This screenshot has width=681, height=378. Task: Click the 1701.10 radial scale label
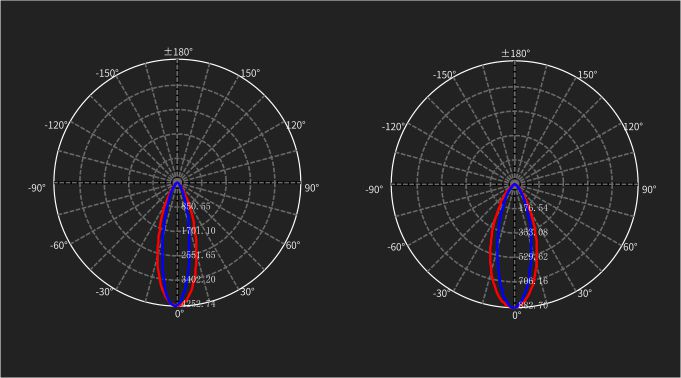[198, 231]
